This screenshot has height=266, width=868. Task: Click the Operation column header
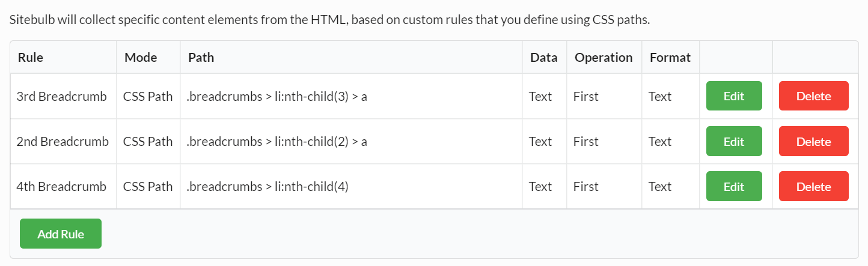click(604, 58)
